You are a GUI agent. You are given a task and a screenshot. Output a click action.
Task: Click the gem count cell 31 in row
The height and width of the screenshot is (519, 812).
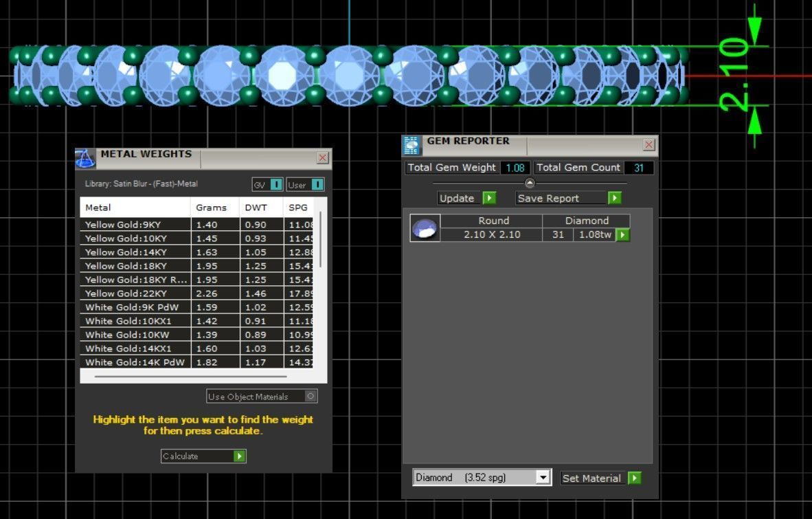[558, 234]
